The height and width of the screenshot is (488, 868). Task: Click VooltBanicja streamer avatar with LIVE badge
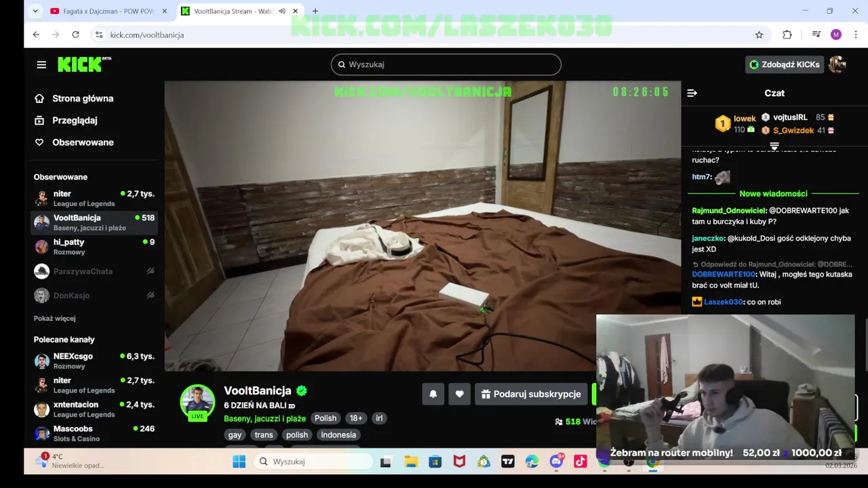click(x=197, y=403)
